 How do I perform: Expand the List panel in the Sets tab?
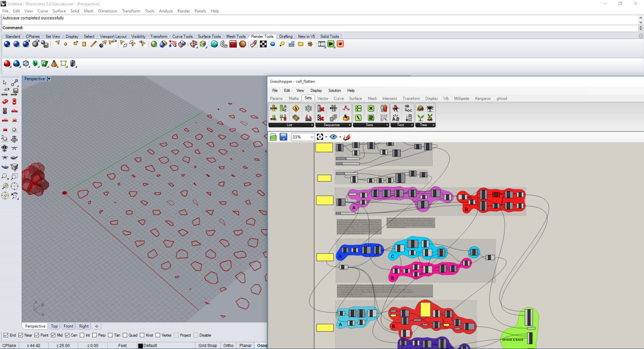coord(312,125)
